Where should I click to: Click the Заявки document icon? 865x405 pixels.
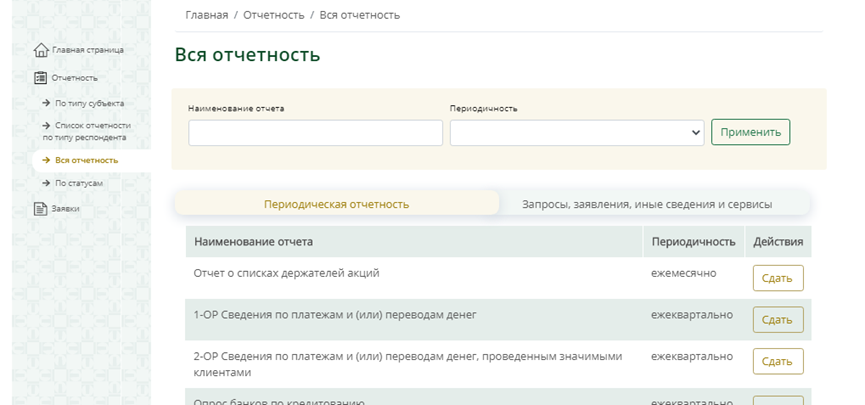point(41,209)
